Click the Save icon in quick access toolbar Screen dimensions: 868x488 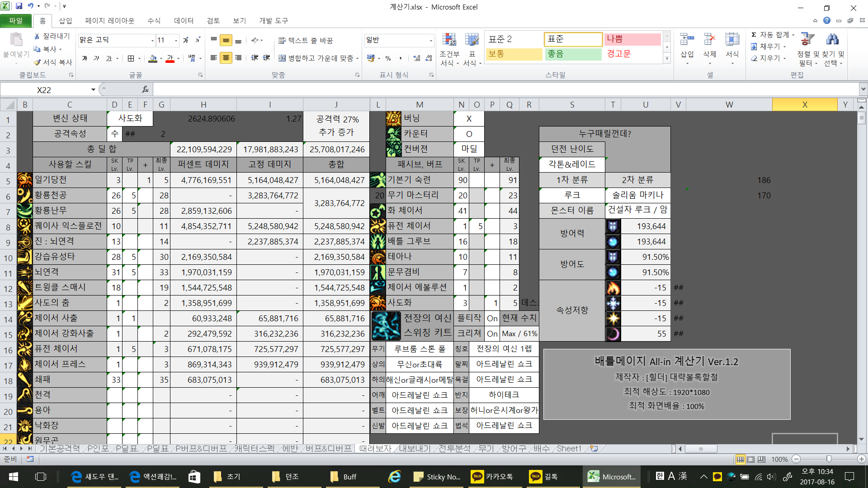click(x=19, y=6)
